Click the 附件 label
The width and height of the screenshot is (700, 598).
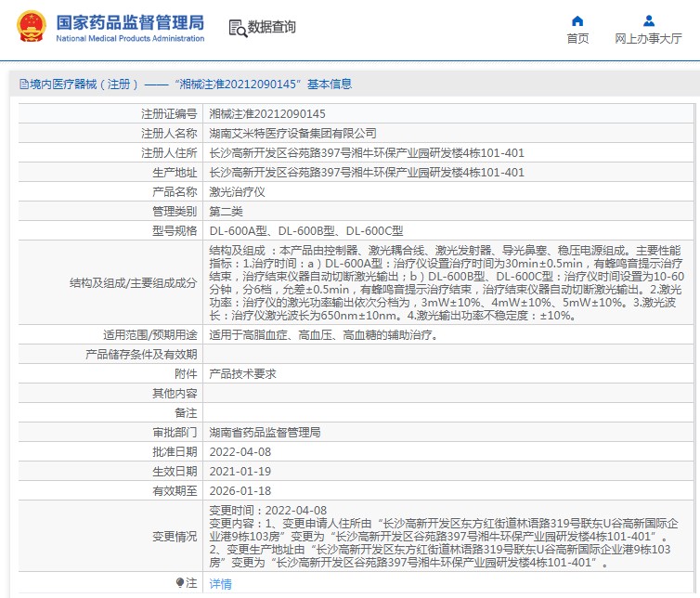click(186, 374)
